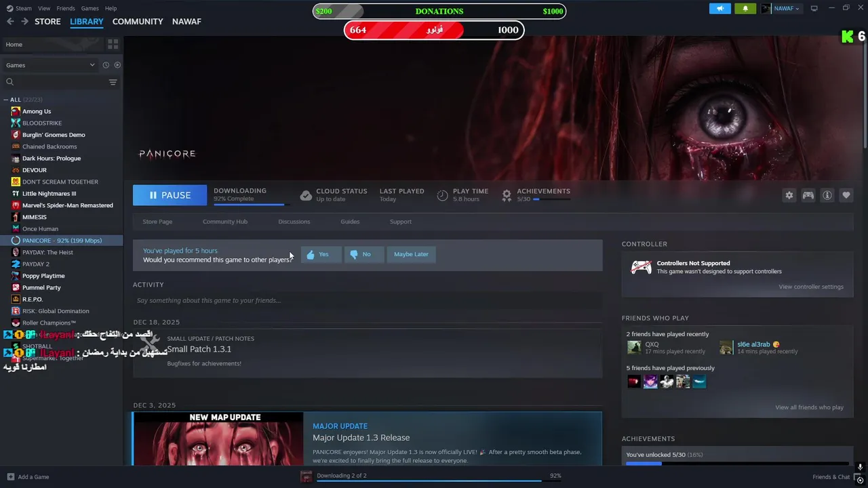The height and width of the screenshot is (488, 868).
Task: Go to the STORE tab
Action: coord(47,22)
